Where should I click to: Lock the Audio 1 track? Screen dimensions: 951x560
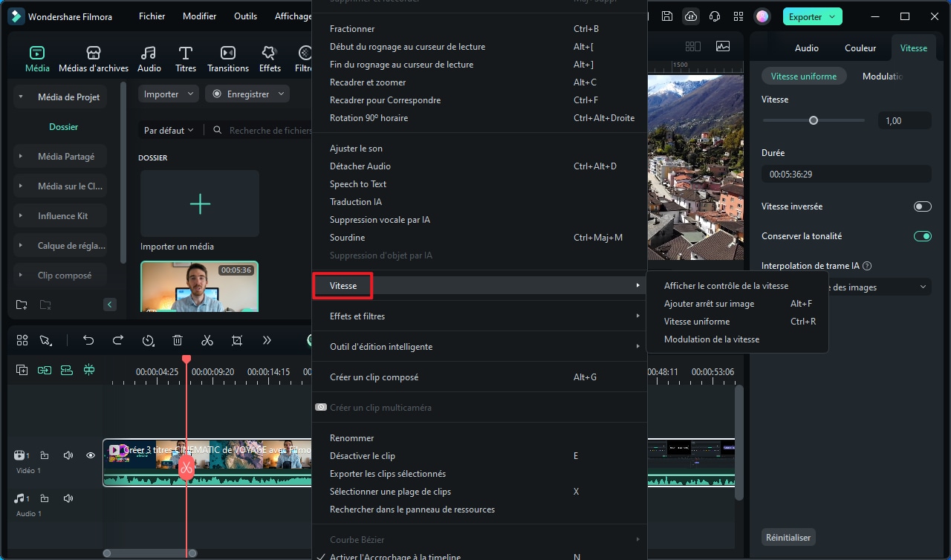click(x=45, y=498)
